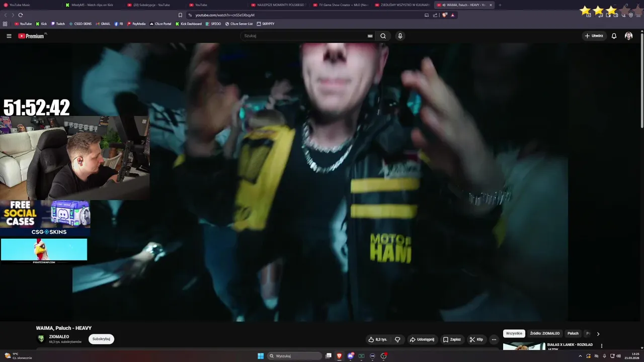Open Kick Dashboard bookmark

pyautogui.click(x=189, y=24)
